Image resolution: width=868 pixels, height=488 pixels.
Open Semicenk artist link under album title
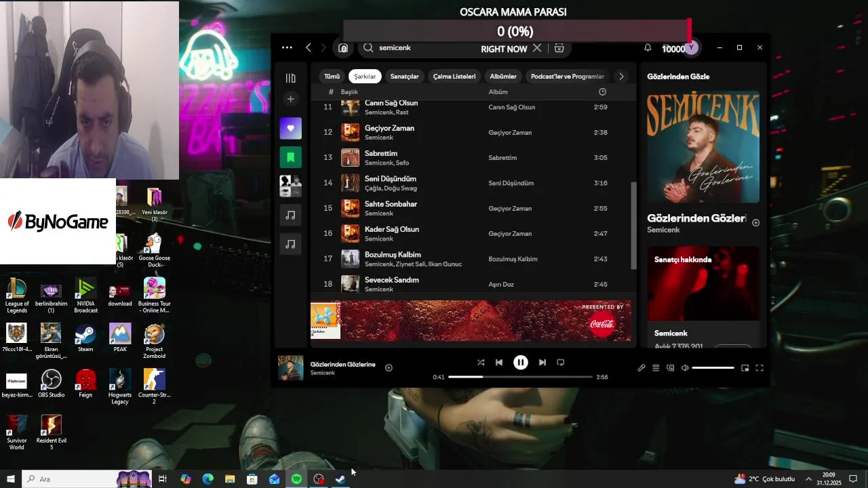pos(663,230)
